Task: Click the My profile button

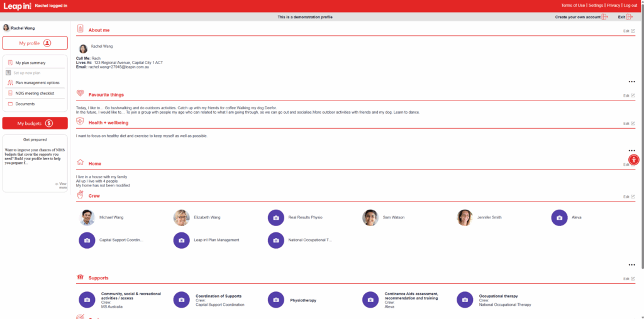Action: click(x=35, y=43)
